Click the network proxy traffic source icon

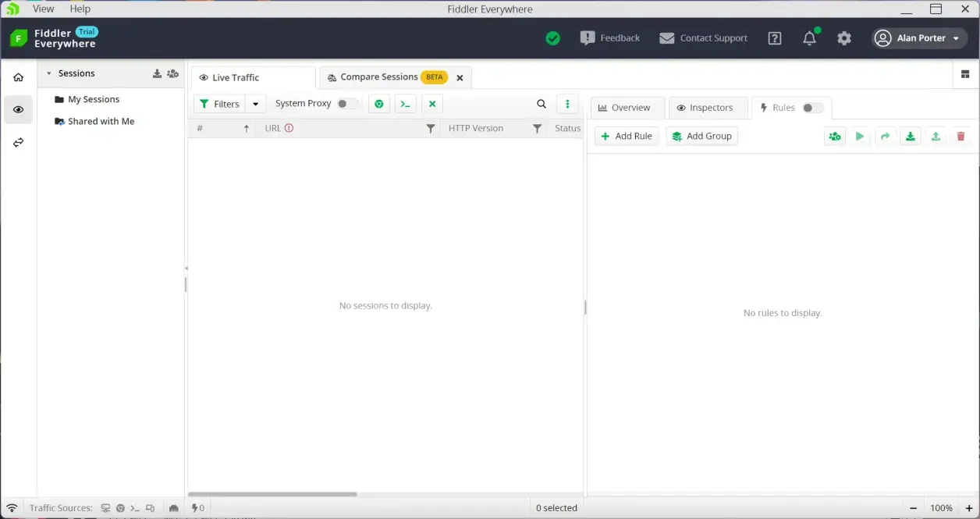click(105, 508)
